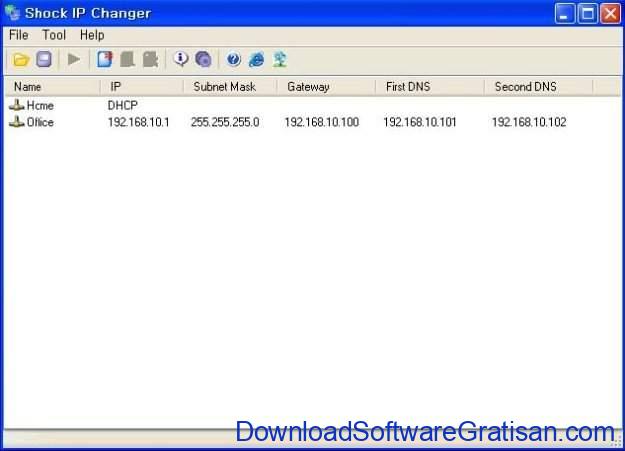
Task: Minimize the Shock IP Changer window
Action: coord(564,14)
